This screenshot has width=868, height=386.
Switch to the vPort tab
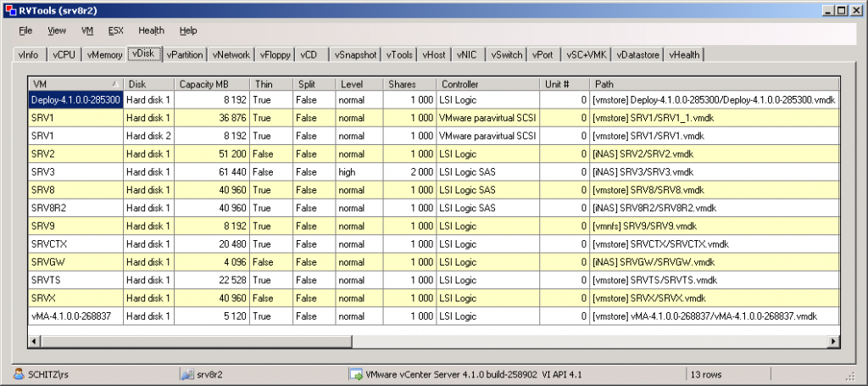coord(542,55)
